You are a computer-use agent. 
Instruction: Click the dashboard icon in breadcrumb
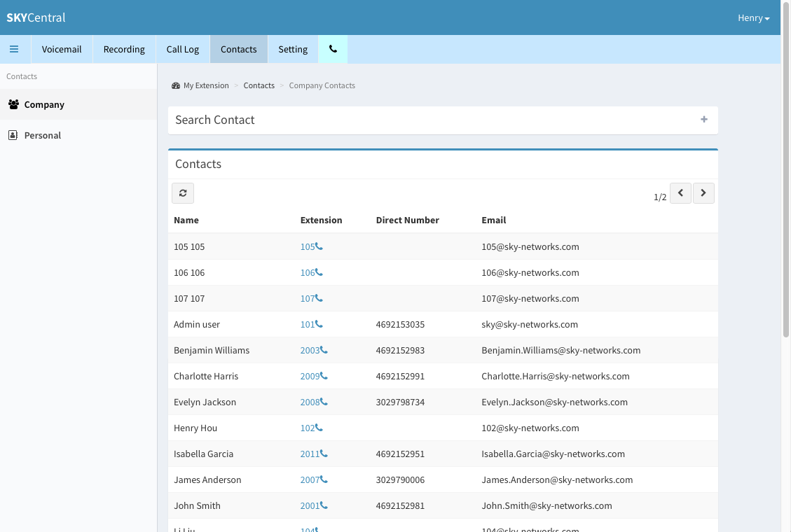[x=176, y=85]
